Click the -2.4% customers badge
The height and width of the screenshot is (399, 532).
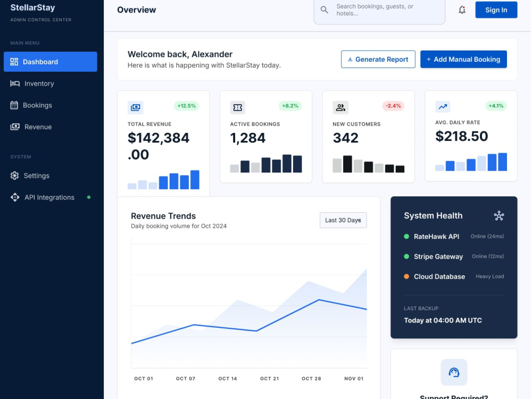(x=393, y=106)
